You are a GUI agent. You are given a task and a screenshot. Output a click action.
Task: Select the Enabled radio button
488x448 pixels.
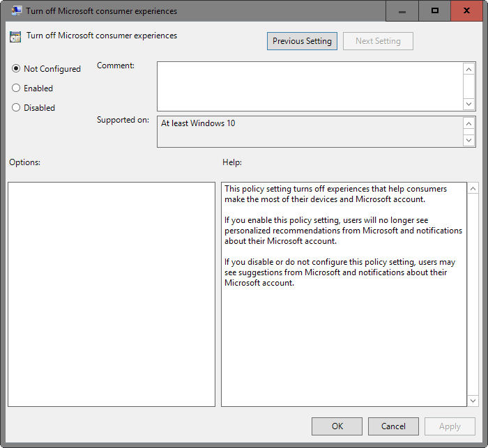pos(17,88)
